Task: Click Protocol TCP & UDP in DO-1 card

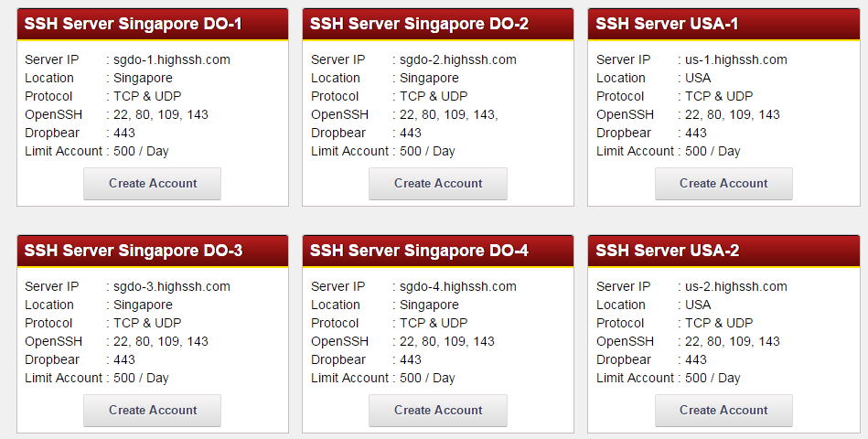Action: pyautogui.click(x=147, y=96)
